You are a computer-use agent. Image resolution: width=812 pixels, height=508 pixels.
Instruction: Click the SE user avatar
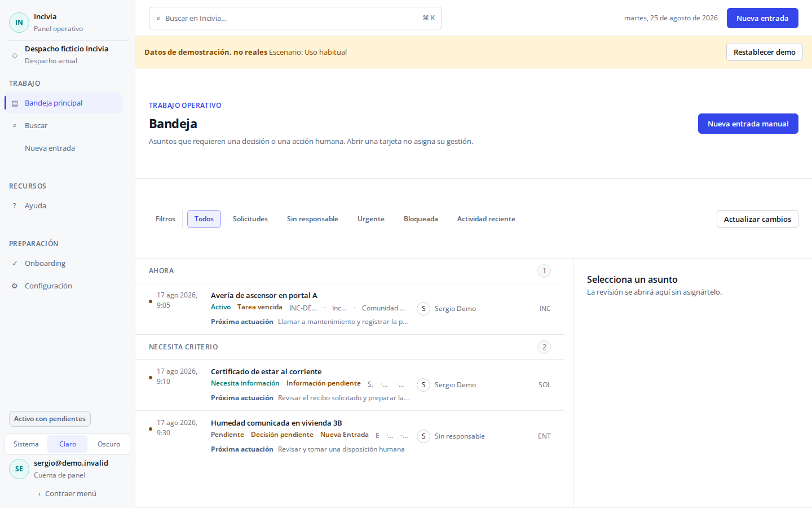coord(19,469)
